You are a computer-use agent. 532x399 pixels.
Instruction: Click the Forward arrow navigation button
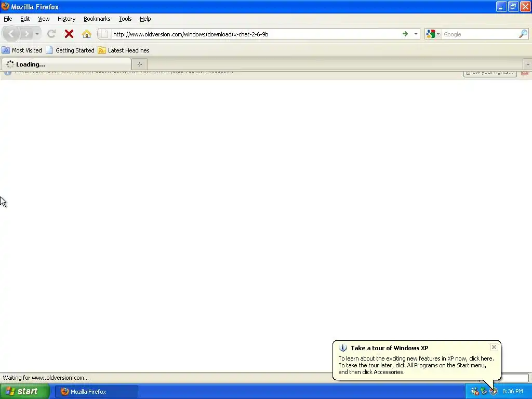pyautogui.click(x=26, y=34)
